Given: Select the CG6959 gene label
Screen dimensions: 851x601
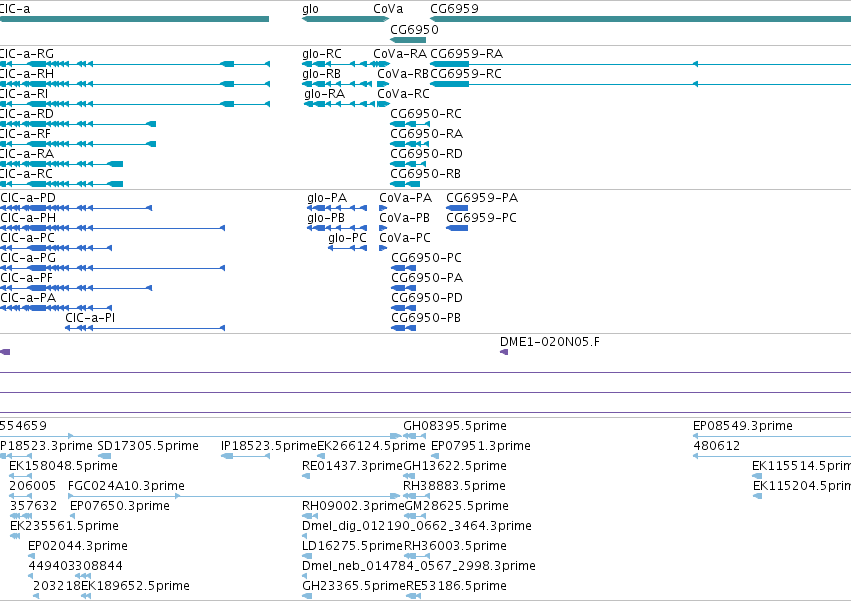Looking at the screenshot, I should click(454, 9).
